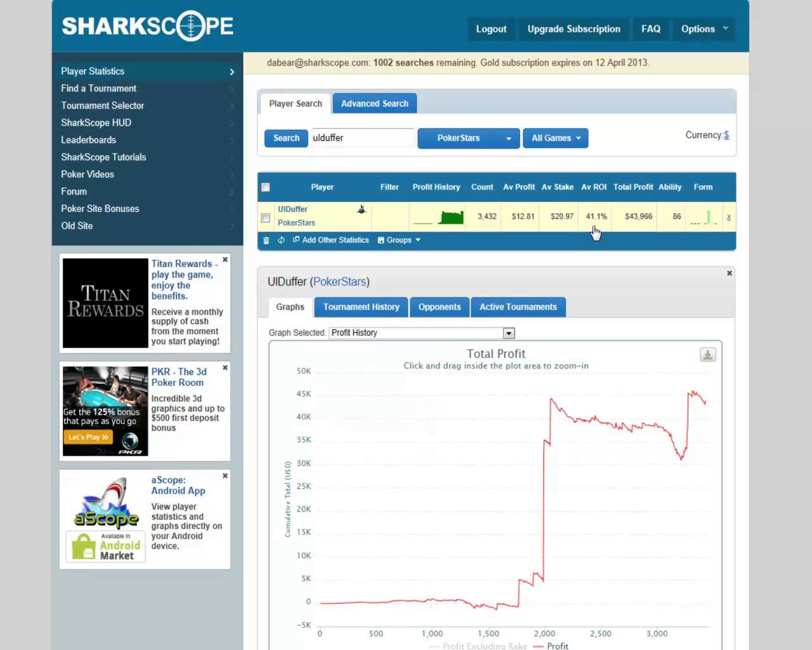The image size is (812, 650).
Task: Close the aScope Android App ad
Action: (x=225, y=475)
